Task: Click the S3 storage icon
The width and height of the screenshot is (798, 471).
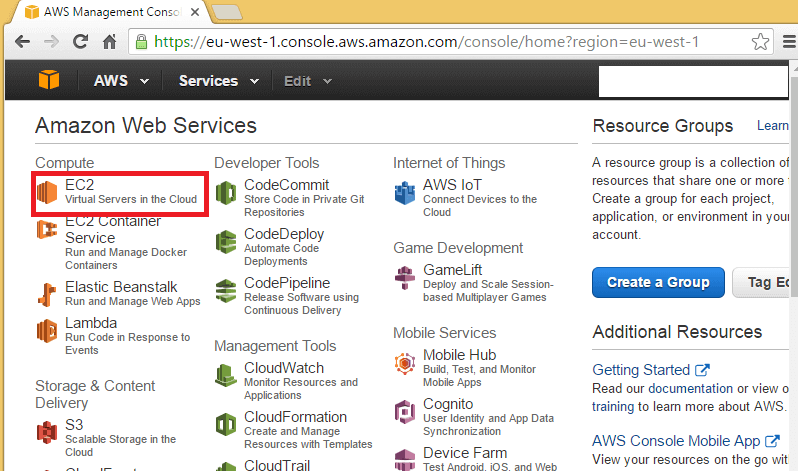Action: (x=47, y=432)
